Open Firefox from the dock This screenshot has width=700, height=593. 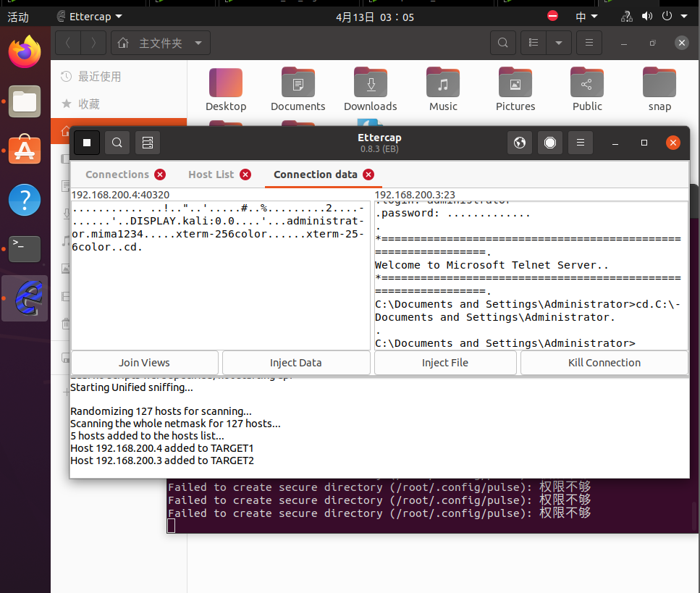(25, 52)
